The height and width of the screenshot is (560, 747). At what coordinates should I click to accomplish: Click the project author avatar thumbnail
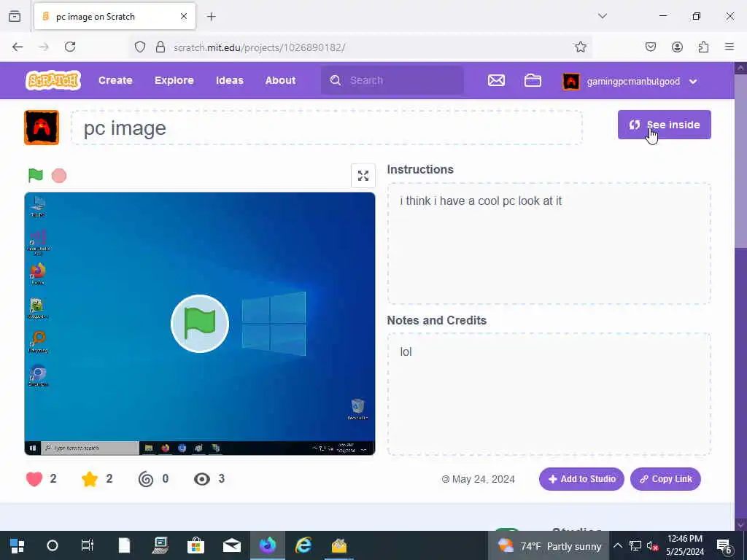click(x=42, y=127)
